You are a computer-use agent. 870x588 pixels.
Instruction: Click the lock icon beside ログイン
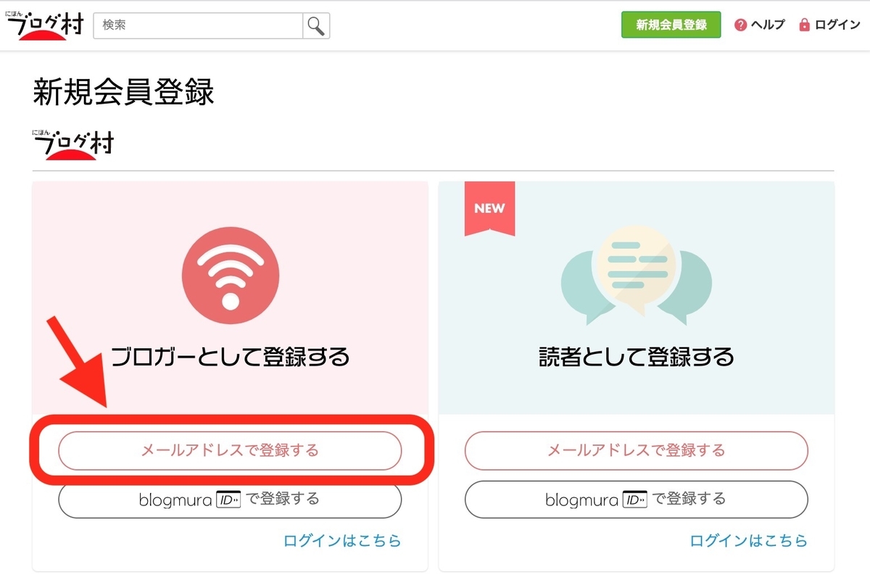coord(804,25)
